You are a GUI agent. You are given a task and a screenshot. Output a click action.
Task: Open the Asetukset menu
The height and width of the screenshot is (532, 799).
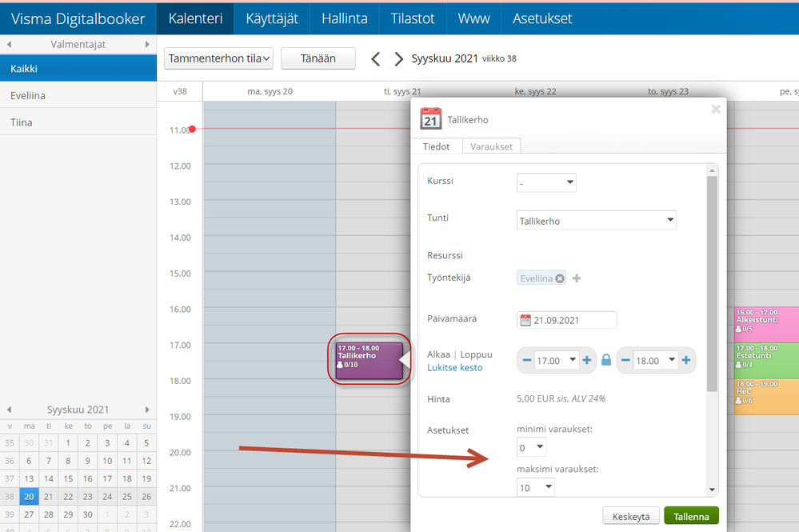542,19
